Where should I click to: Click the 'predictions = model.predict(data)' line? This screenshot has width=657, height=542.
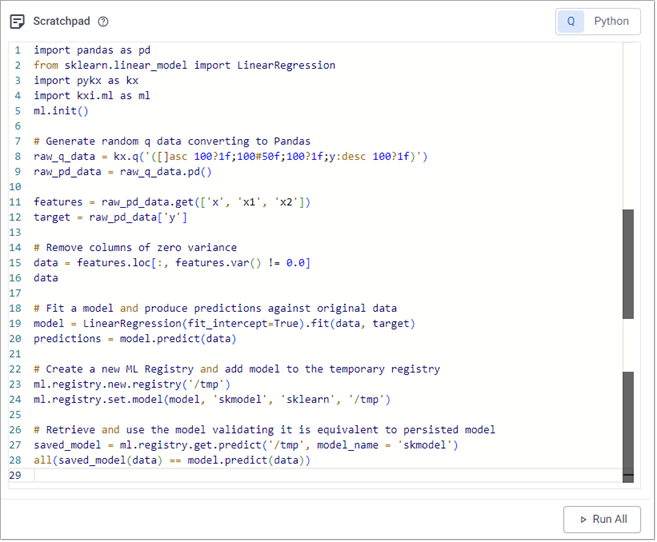(x=137, y=339)
